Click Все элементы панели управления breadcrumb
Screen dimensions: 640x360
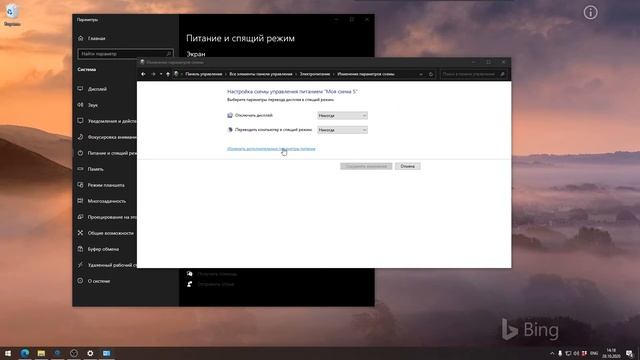click(x=261, y=74)
